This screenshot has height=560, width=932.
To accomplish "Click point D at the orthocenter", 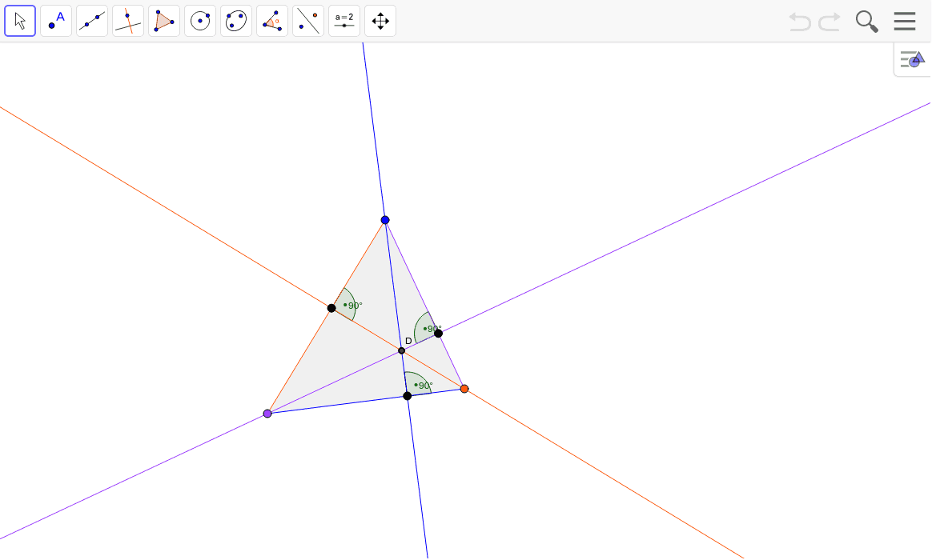I will [402, 351].
